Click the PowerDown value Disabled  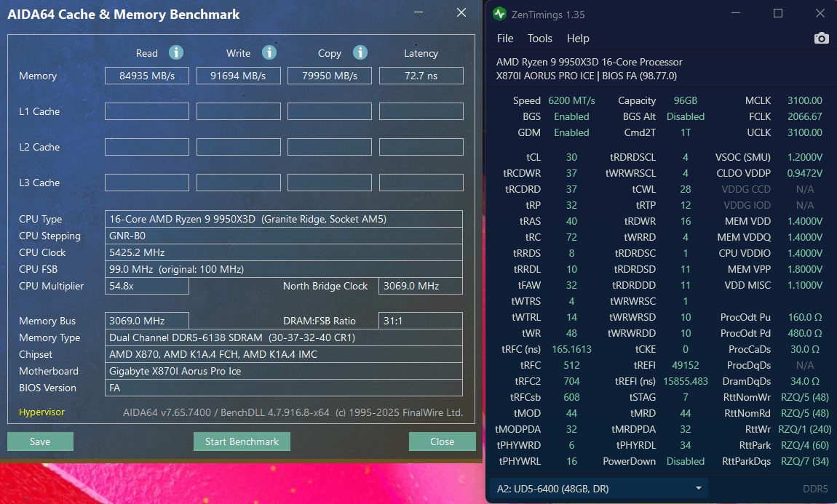[686, 461]
